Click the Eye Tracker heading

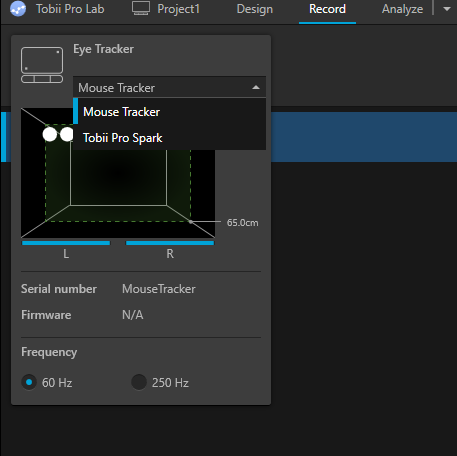(x=103, y=49)
